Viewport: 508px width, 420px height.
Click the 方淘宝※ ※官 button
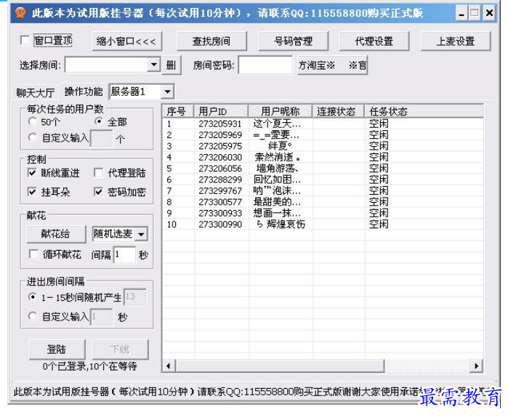point(332,65)
